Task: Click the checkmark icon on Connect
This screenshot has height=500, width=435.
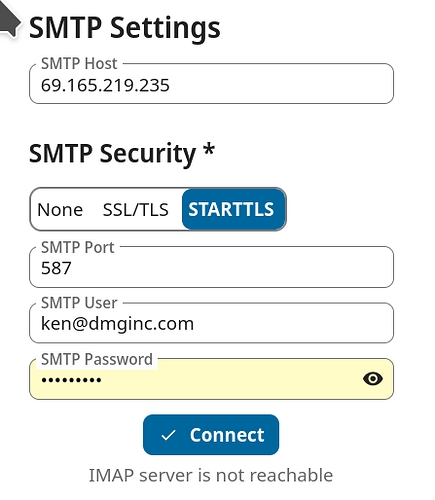Action: tap(168, 435)
